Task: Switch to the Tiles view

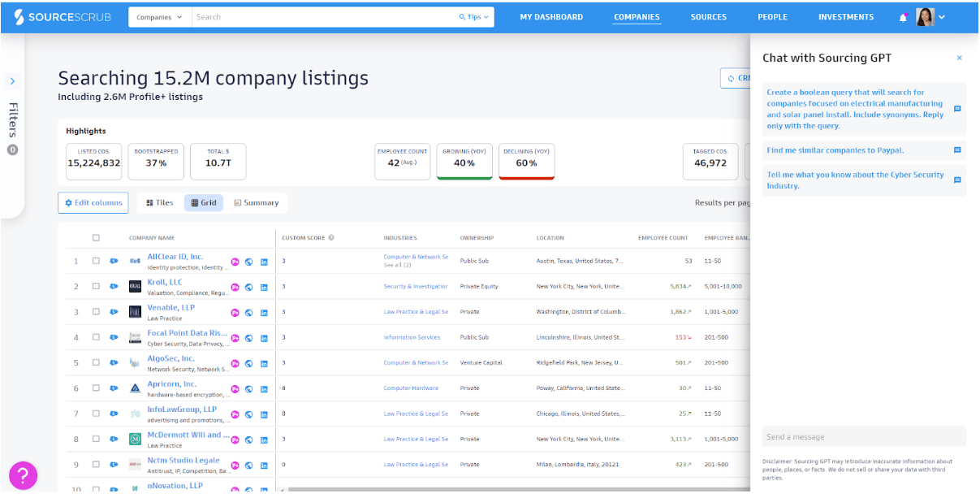Action: click(160, 203)
